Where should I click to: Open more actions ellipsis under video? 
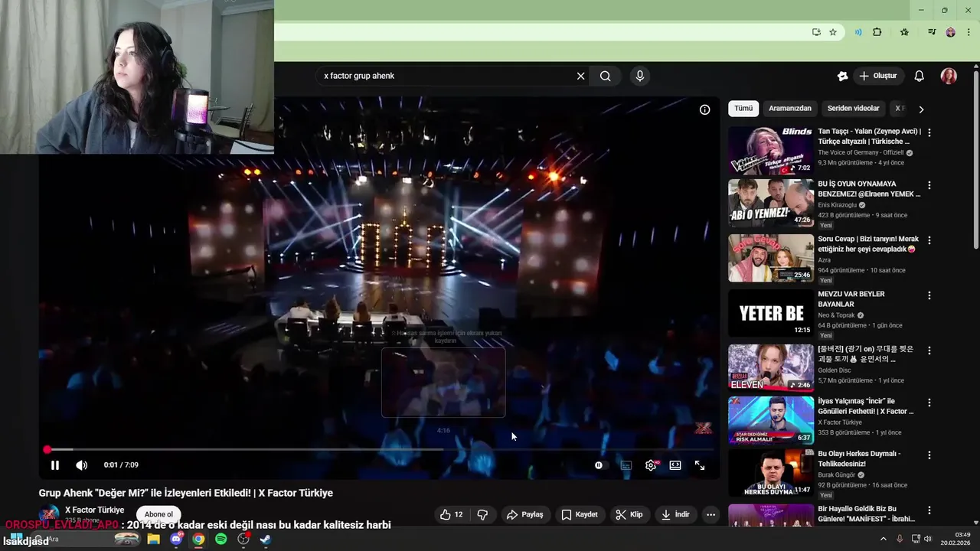click(x=710, y=514)
